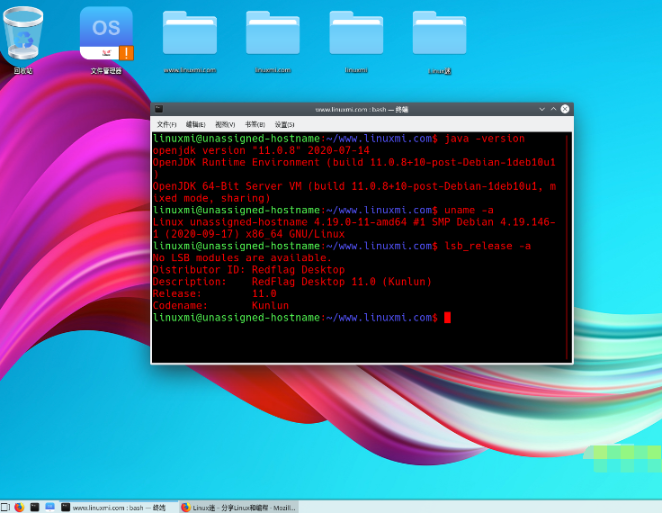Open the 视图(V) menu in terminal

pos(225,124)
